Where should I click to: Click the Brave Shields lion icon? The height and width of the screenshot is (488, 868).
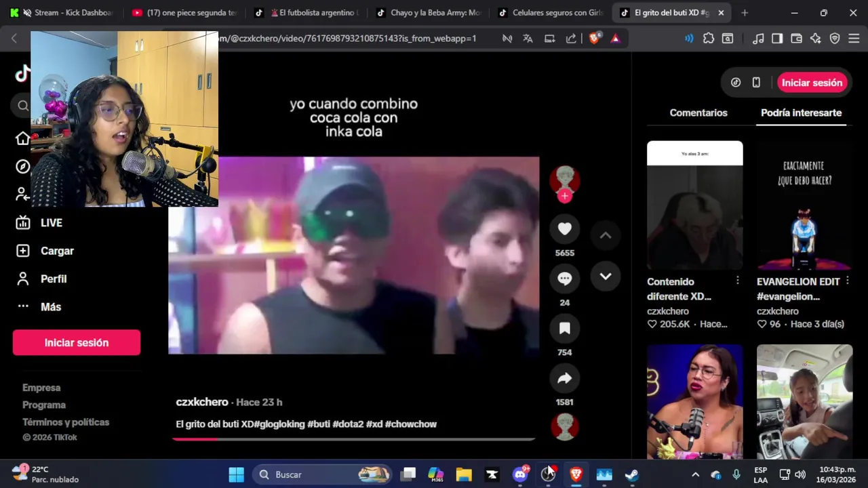(x=595, y=39)
